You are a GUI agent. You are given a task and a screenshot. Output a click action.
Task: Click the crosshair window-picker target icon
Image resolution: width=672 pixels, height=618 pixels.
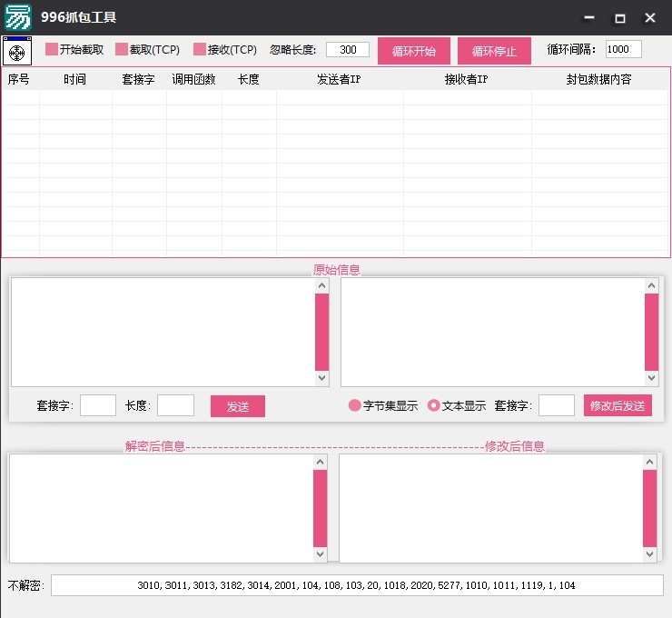point(17,51)
